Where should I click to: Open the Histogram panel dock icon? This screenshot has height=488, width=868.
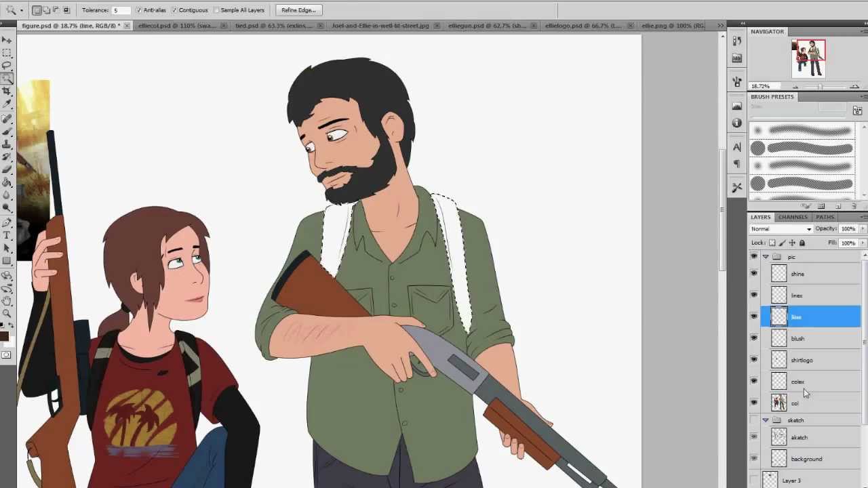point(737,107)
